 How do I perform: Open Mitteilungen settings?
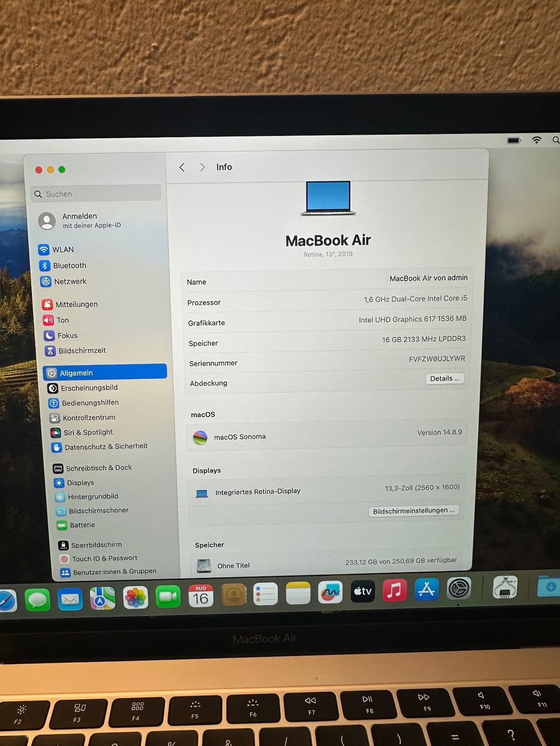point(70,304)
